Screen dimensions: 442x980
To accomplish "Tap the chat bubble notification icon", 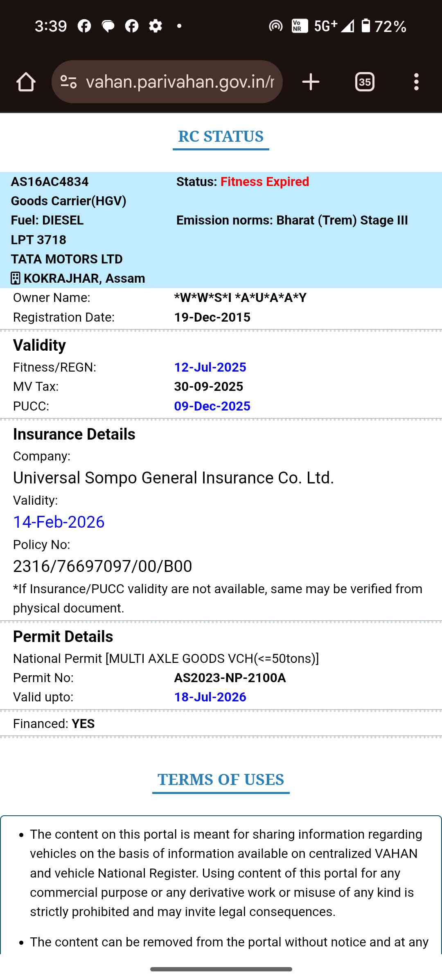I will coord(108,26).
